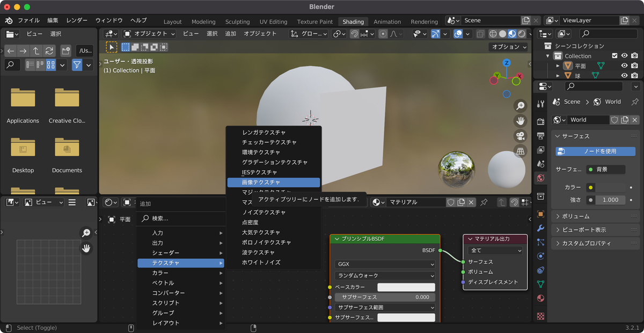Choose the シェーダー category in Add menu
This screenshot has width=644, height=333.
click(x=181, y=253)
